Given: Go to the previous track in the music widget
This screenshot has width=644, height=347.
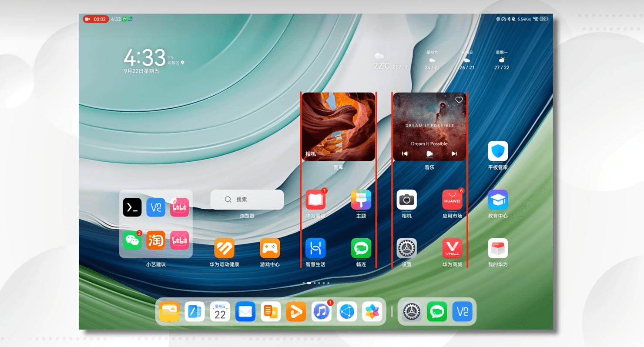Looking at the screenshot, I should pyautogui.click(x=405, y=153).
